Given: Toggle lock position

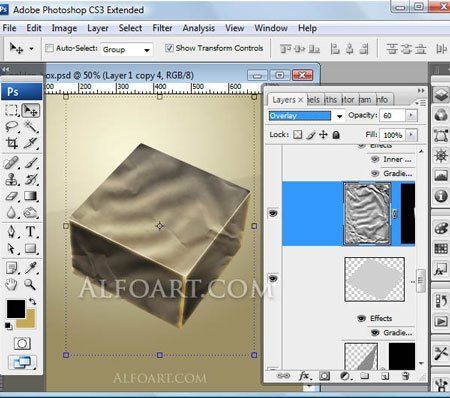Looking at the screenshot, I should pyautogui.click(x=323, y=135).
